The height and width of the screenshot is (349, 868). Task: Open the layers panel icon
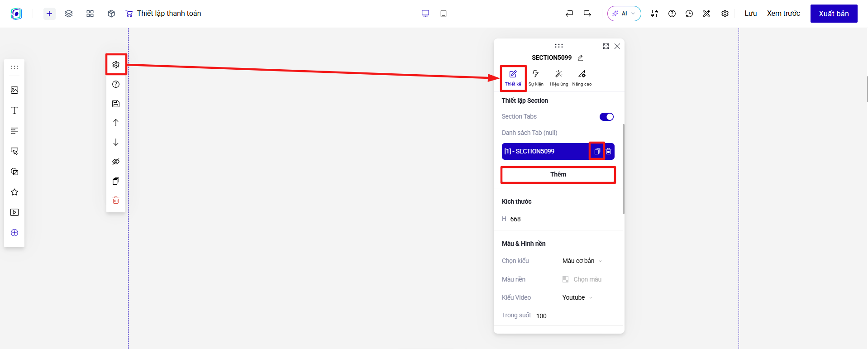tap(69, 14)
